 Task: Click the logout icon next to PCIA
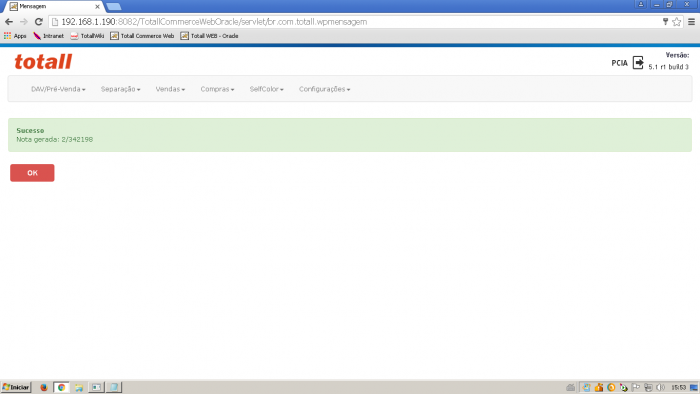638,63
